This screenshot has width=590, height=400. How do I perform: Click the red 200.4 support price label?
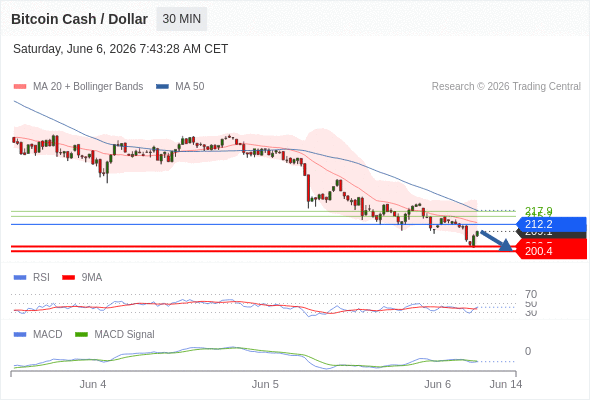(x=552, y=251)
